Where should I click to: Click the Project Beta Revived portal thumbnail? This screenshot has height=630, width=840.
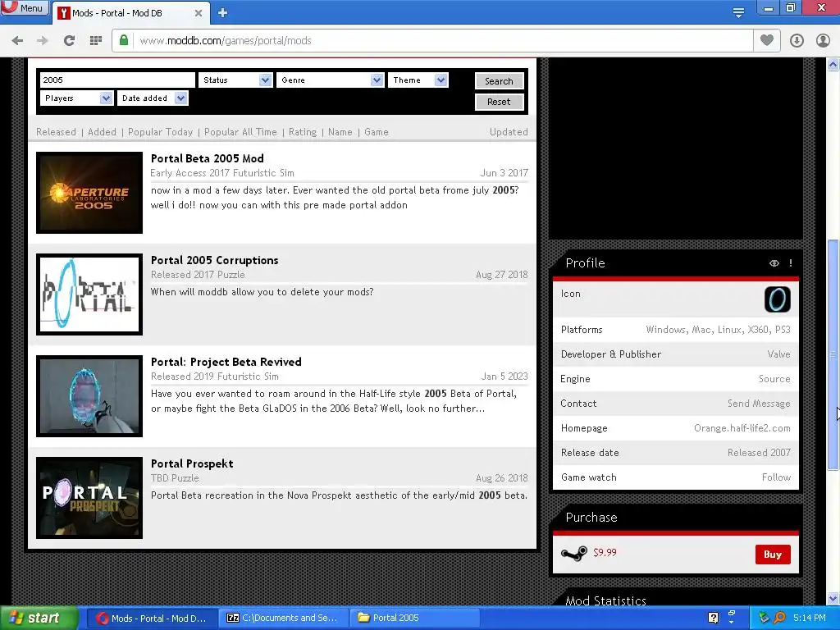click(x=89, y=396)
